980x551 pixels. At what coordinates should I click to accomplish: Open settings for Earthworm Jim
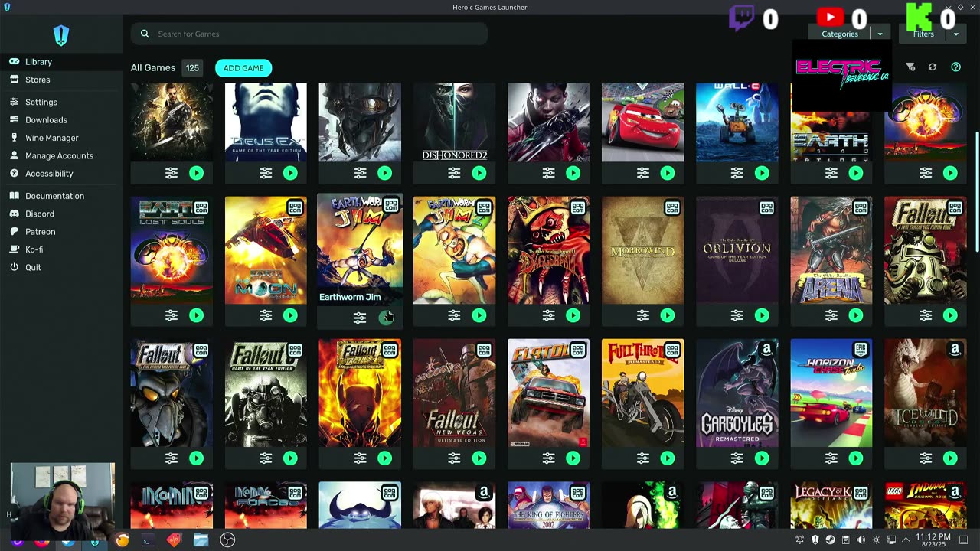(360, 318)
